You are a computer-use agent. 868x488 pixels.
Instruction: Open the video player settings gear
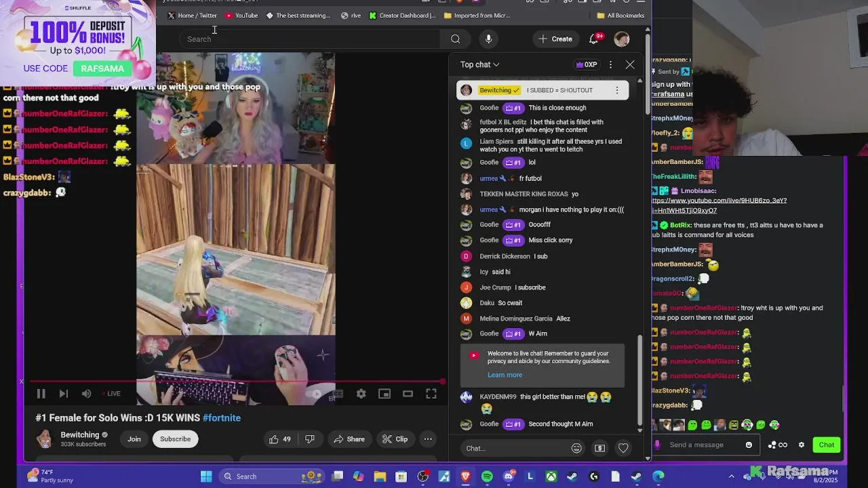pos(361,394)
